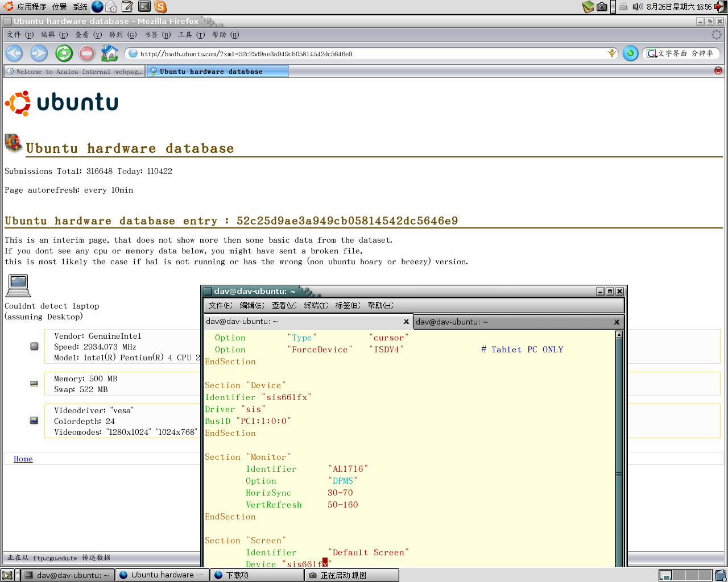Viewport: 728px width, 582px height.
Task: Switch to Ubuntu hardware taskbar button
Action: point(162,575)
